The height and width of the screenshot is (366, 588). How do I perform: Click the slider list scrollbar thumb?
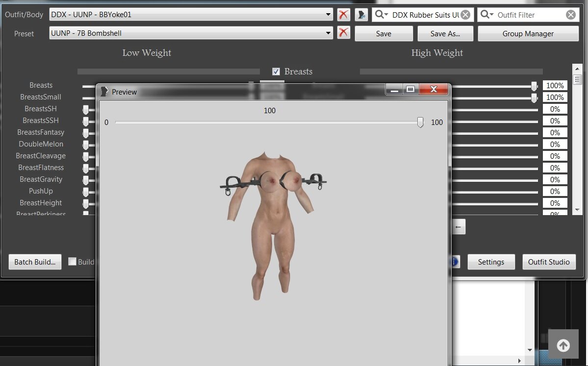577,79
